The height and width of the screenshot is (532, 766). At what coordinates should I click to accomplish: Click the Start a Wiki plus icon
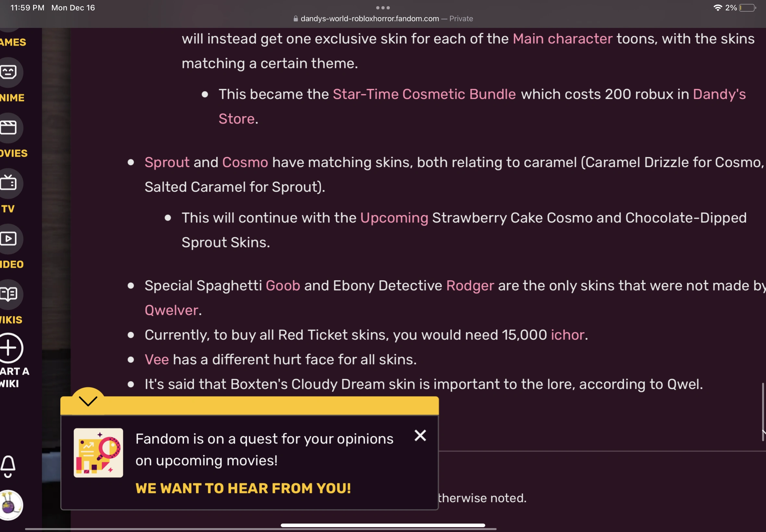[x=9, y=348]
